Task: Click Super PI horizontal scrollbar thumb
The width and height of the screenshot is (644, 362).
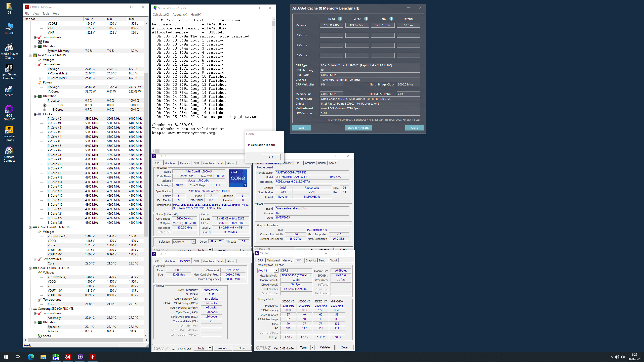Action: pos(157,151)
